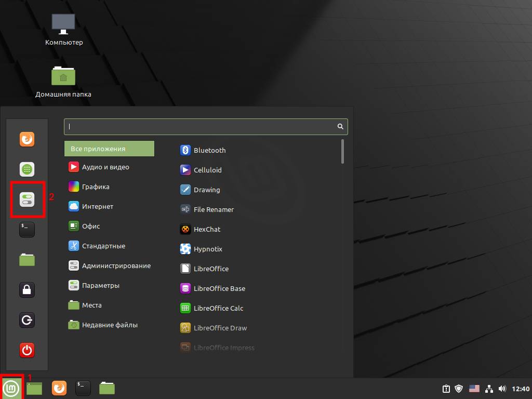Open System Settings toggle icon in sidebar
The height and width of the screenshot is (399, 532).
point(27,199)
